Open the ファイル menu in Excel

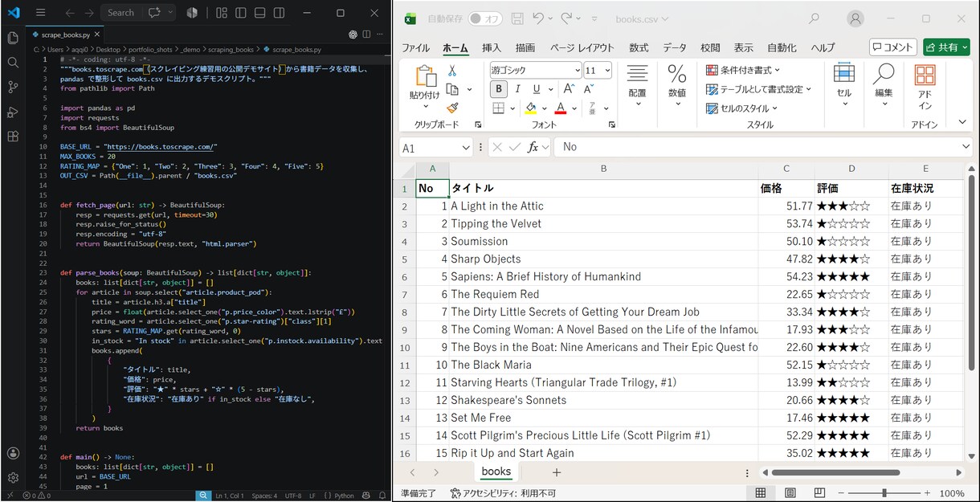tap(415, 47)
